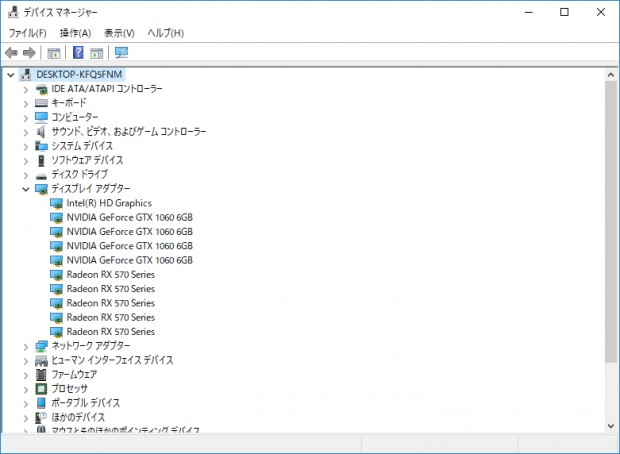Click the サウンド speaker icon

tap(41, 132)
